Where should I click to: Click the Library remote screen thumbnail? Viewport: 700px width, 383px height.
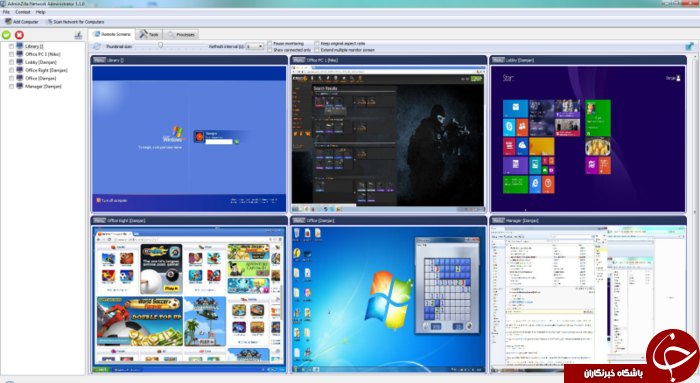(189, 139)
